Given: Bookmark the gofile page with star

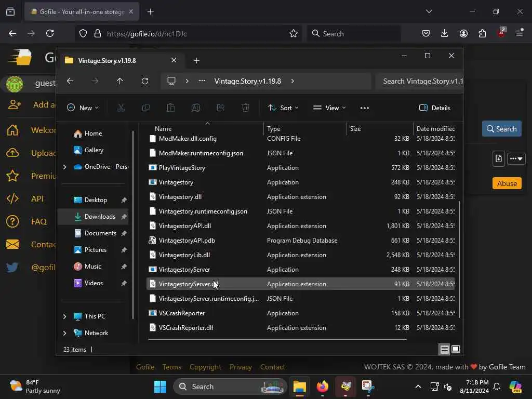Looking at the screenshot, I should pyautogui.click(x=294, y=33).
